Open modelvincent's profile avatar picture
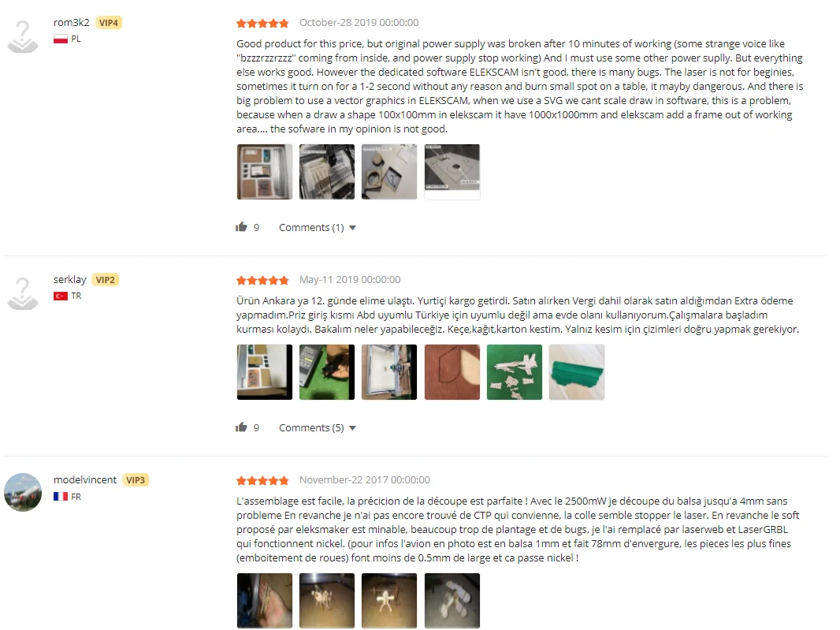This screenshot has height=630, width=840. pos(23,492)
